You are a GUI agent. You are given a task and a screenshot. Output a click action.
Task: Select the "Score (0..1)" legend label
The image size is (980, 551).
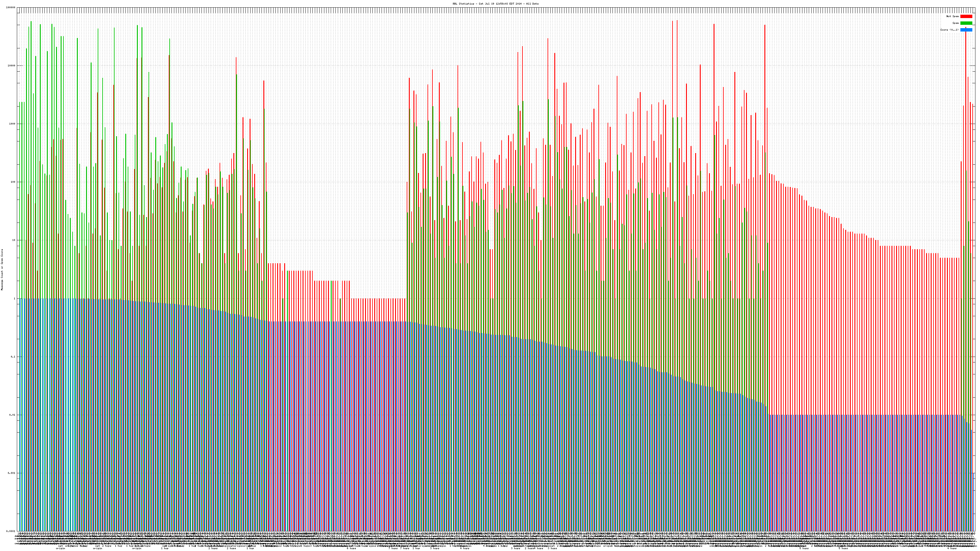(949, 30)
